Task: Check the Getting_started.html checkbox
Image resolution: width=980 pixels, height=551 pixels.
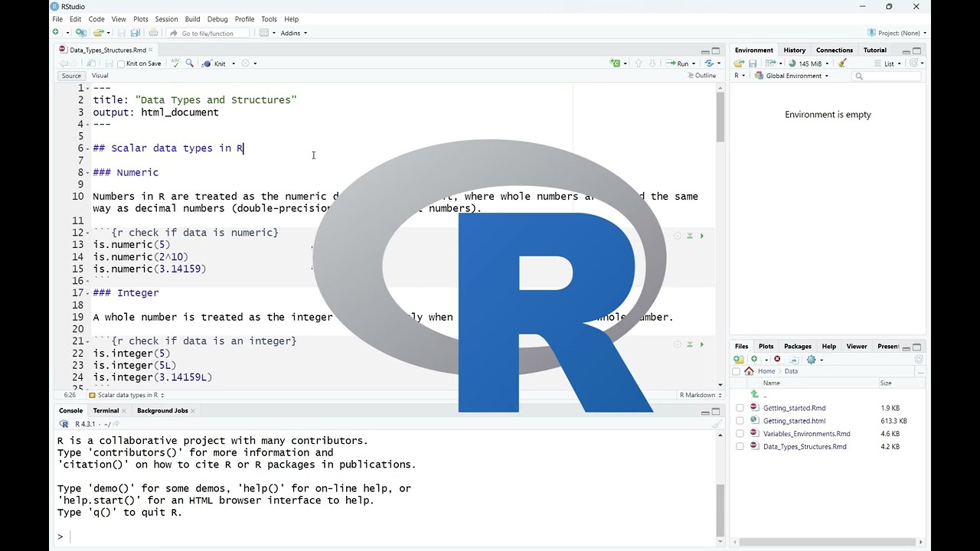Action: tap(740, 421)
